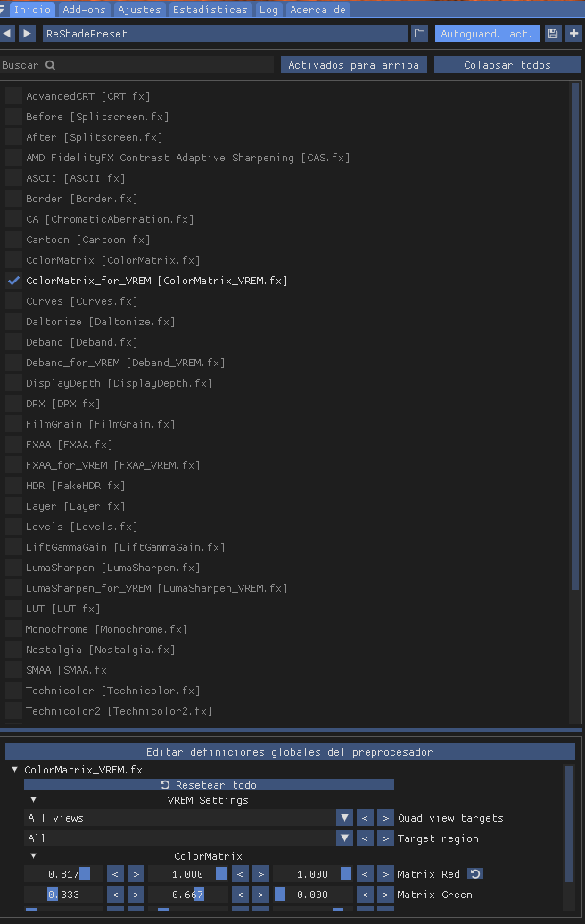Select the LiftGammaGain [LiftGammaGain.fx] row

[125, 547]
